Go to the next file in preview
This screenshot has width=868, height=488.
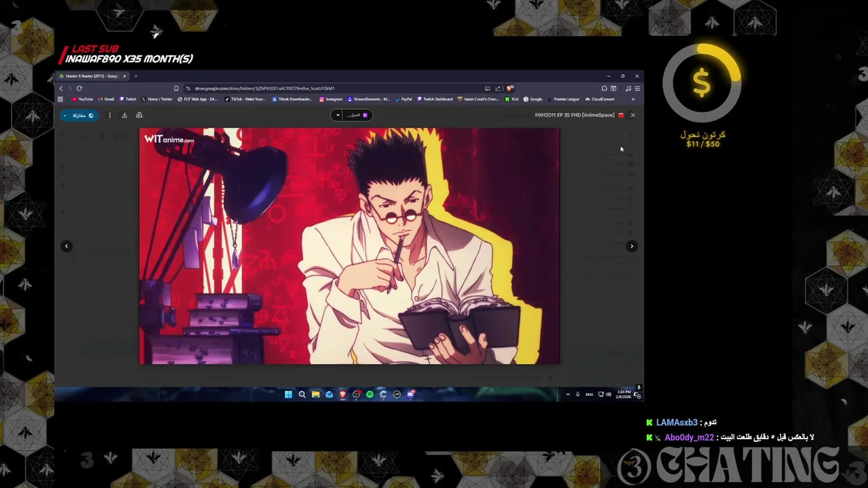[x=631, y=246]
